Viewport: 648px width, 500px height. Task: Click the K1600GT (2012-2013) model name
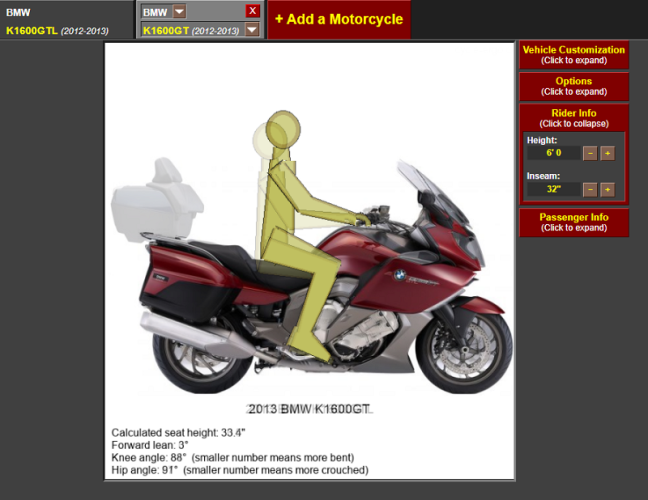191,31
